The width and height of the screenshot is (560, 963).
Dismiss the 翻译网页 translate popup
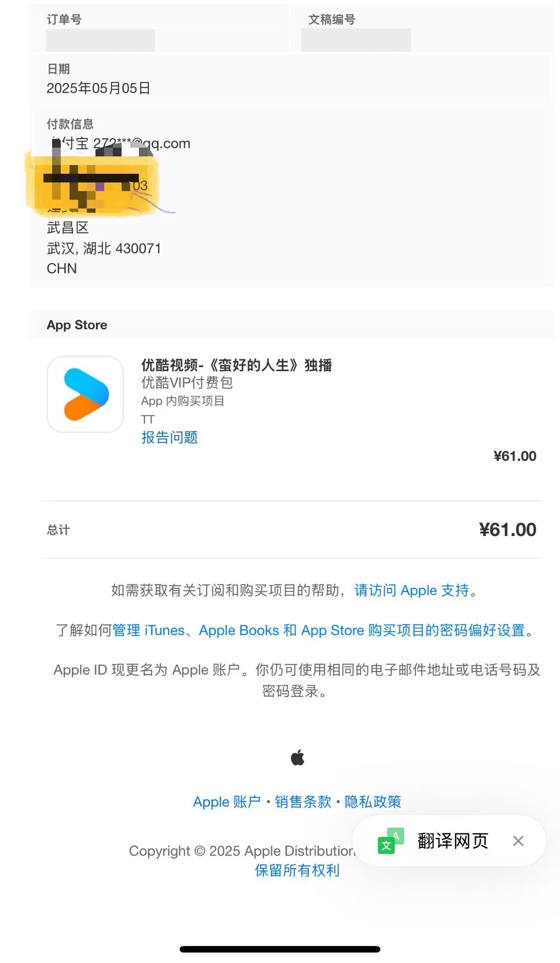518,841
